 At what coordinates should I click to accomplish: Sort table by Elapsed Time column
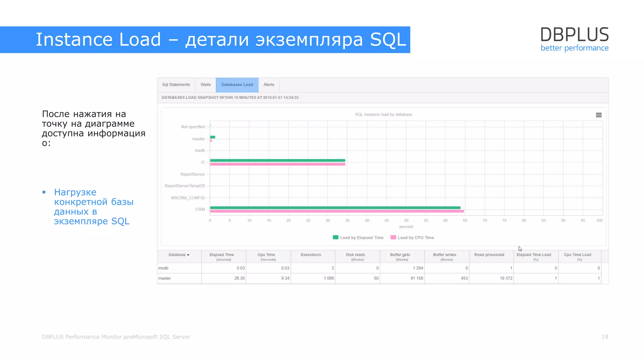tap(223, 256)
